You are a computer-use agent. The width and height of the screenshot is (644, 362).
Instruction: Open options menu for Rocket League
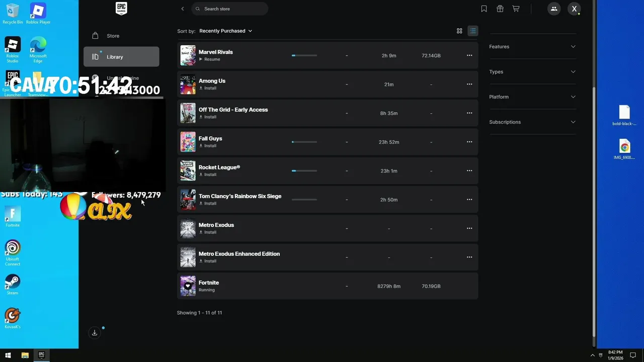coord(469,171)
